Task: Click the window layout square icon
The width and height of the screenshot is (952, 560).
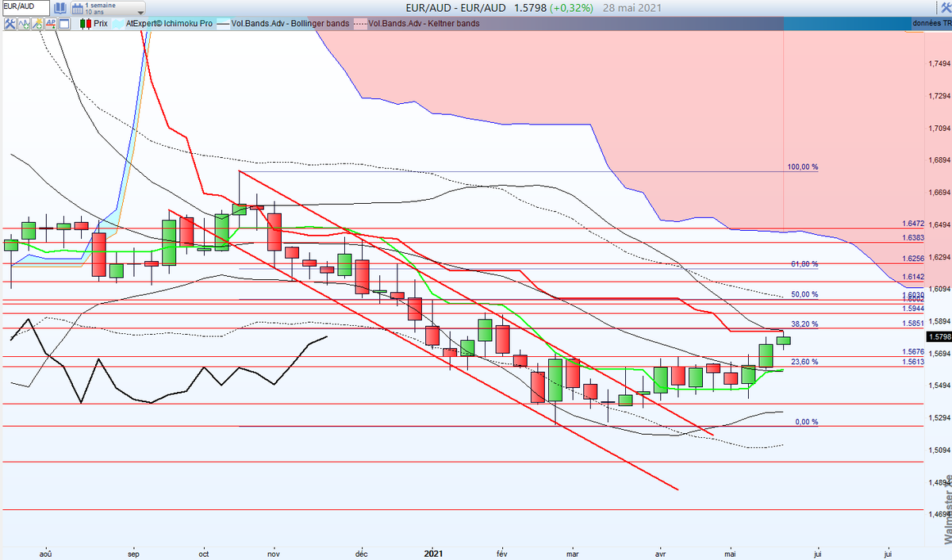Action: [66, 24]
